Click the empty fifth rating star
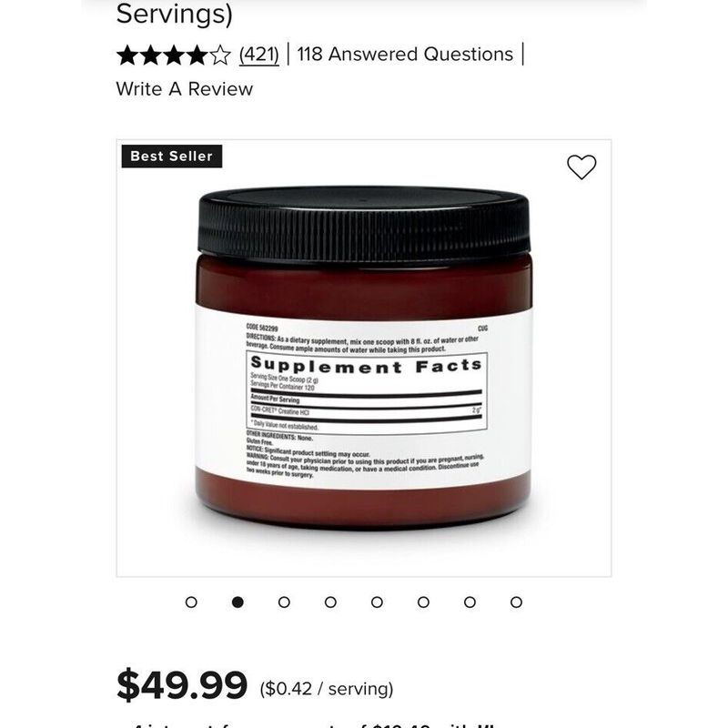 219,56
